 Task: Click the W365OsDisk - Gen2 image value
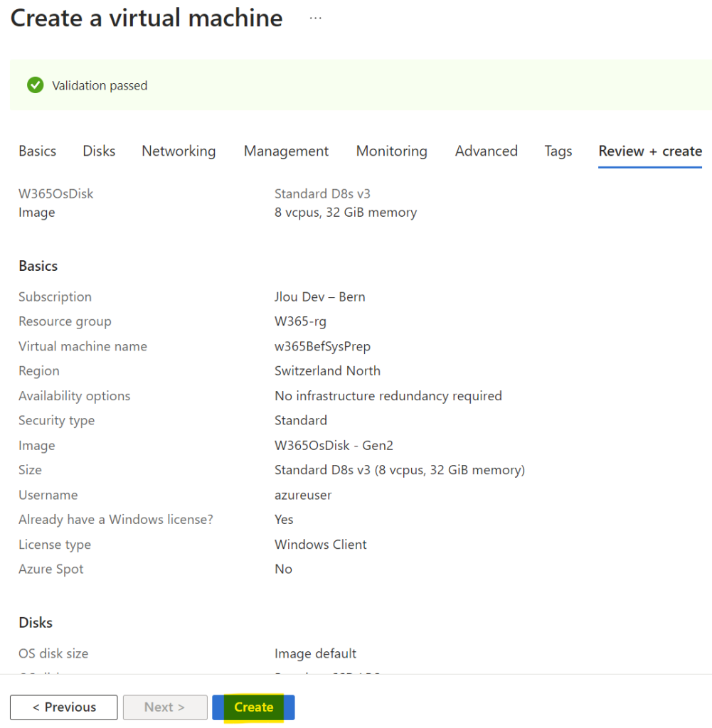click(334, 445)
